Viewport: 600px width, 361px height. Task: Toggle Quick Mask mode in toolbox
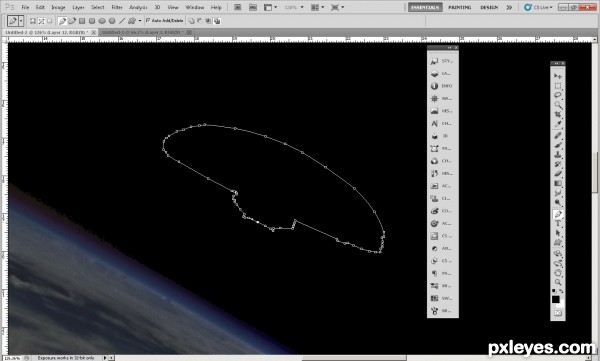[x=558, y=313]
